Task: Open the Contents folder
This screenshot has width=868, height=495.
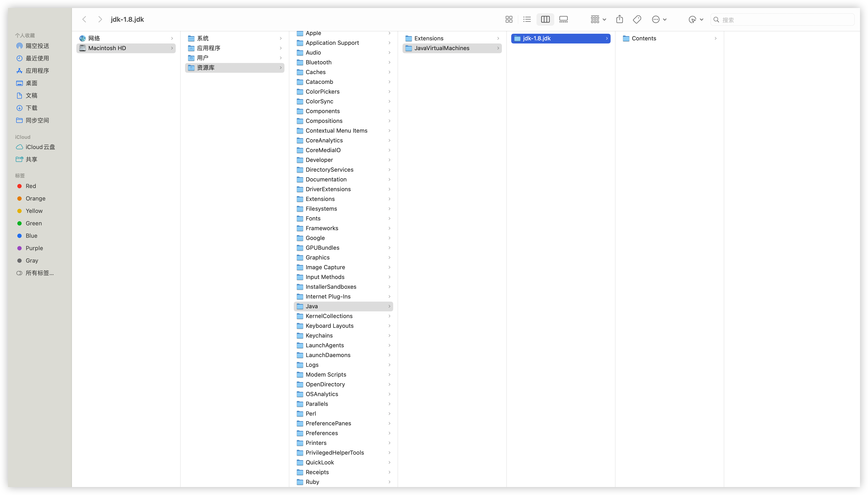Action: [643, 38]
